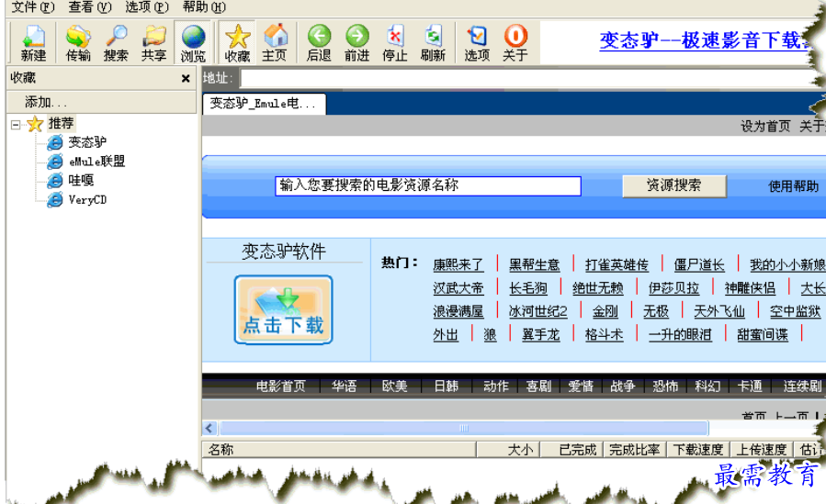Open the 帮助(H) menu
The image size is (826, 504).
coord(203,7)
